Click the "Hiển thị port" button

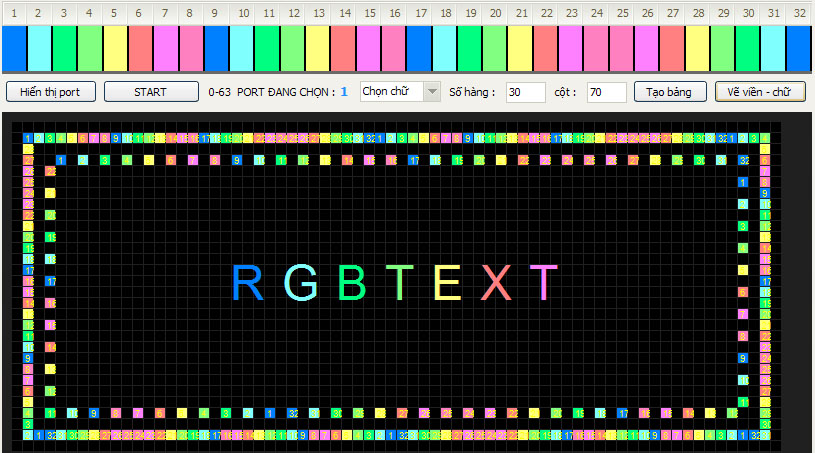click(50, 92)
